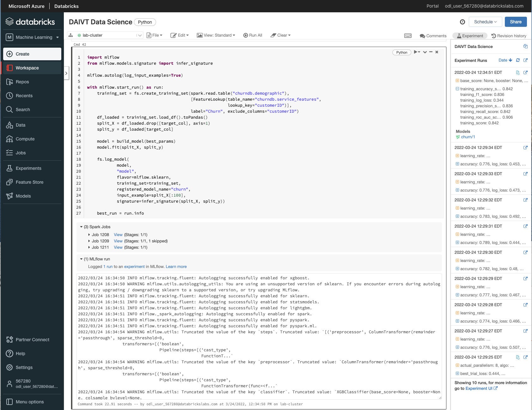Viewport: 532px width, 410px height.
Task: Refresh the Experiment Runs list
Action: coord(518,60)
